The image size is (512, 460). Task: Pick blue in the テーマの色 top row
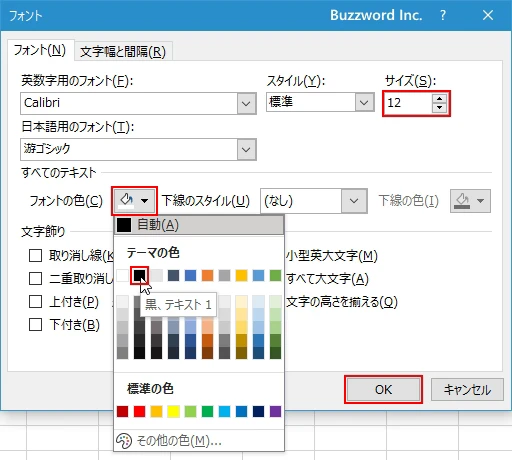point(190,276)
